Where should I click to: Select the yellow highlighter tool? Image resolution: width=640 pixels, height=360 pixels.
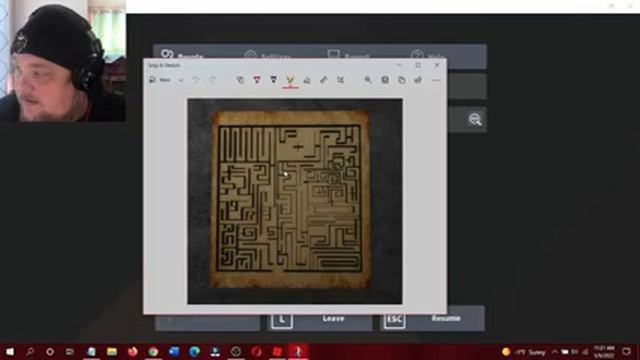coord(290,80)
